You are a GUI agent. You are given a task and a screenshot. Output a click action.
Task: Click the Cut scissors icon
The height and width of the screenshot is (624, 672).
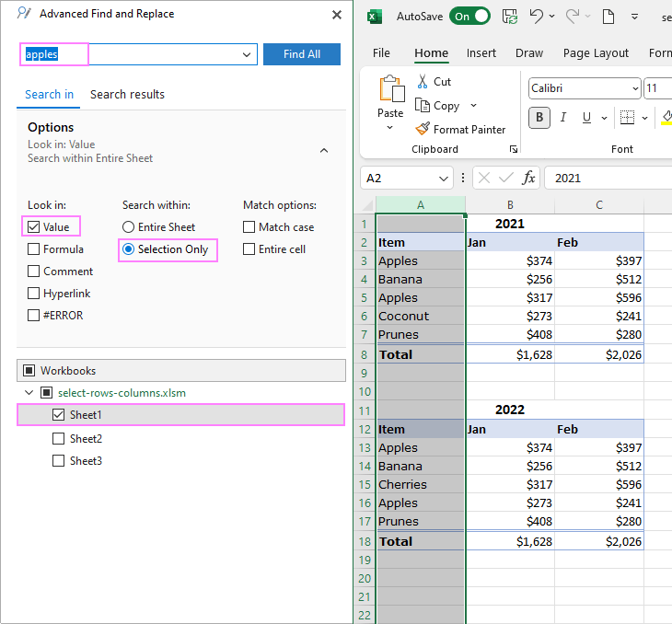click(x=423, y=82)
